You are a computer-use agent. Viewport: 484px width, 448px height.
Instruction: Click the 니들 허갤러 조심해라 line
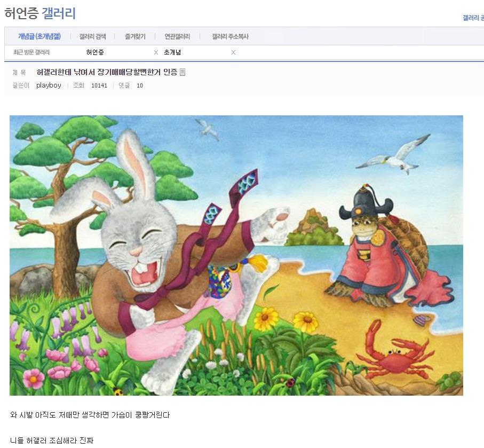pos(52,441)
